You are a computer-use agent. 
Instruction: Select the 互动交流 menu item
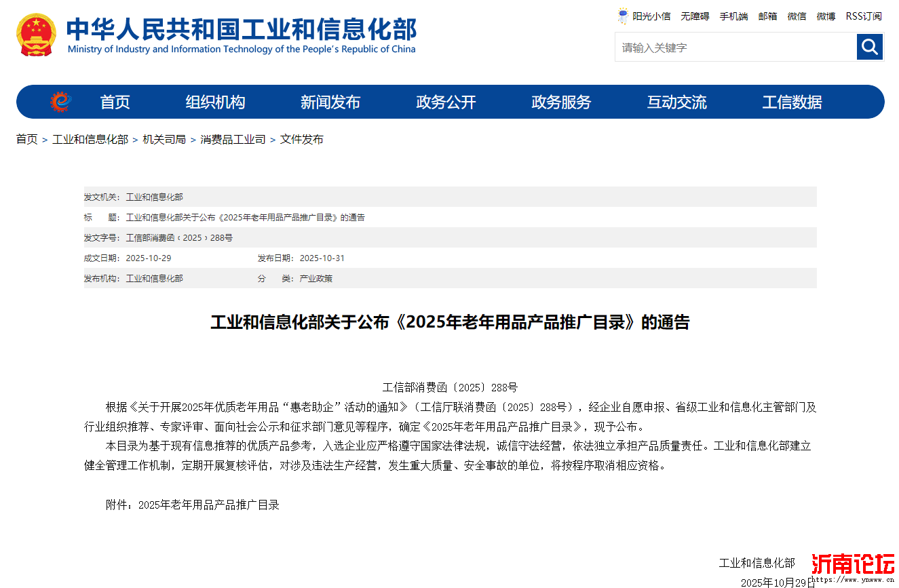676,102
